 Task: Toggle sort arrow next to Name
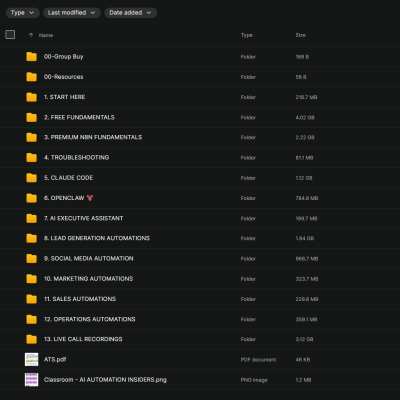click(x=31, y=35)
